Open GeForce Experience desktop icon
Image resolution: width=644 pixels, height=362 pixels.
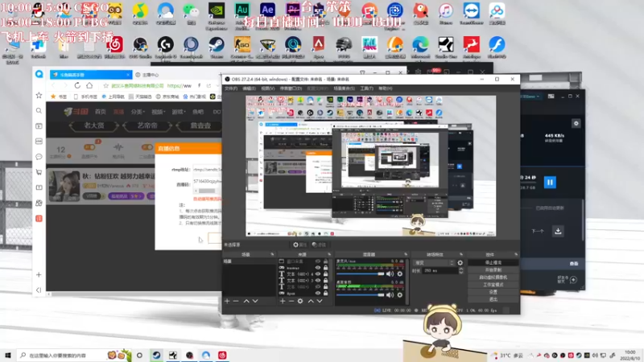tap(217, 11)
